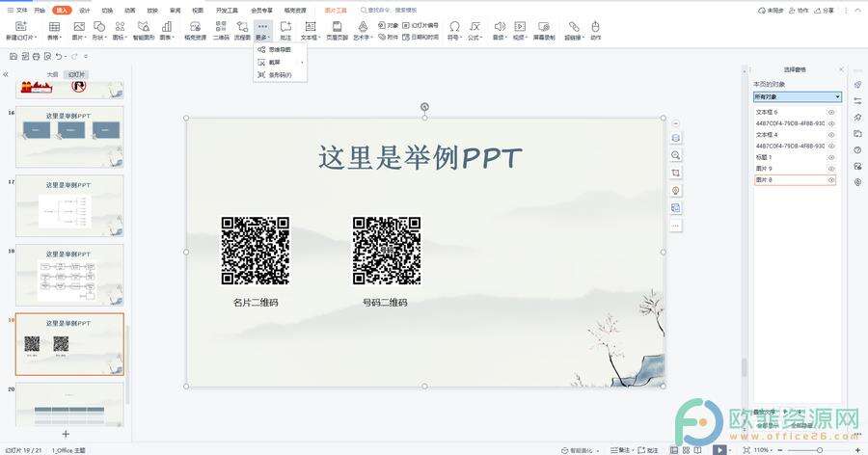This screenshot has width=868, height=455.
Task: Click the 流程图 flowchart icon
Action: point(242,30)
